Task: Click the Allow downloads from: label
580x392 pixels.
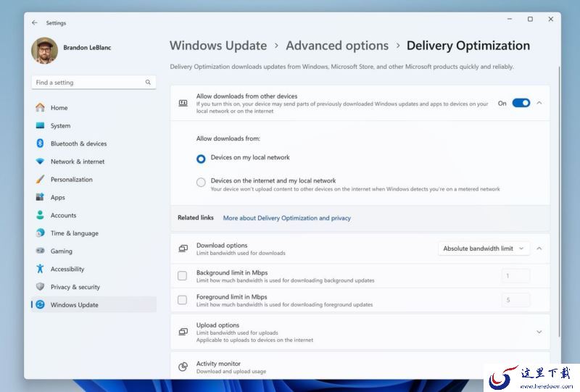Action: (228, 138)
